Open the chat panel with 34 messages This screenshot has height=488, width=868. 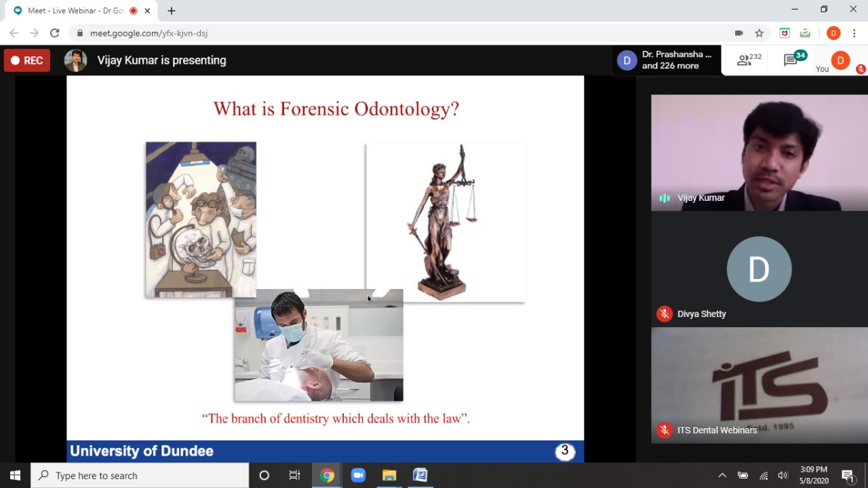pos(793,60)
